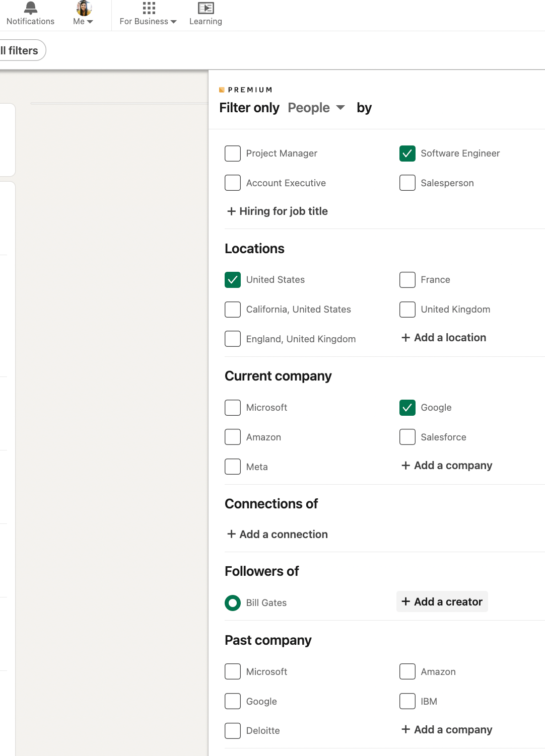Check Salesforce under Current company
The image size is (545, 756).
point(407,437)
